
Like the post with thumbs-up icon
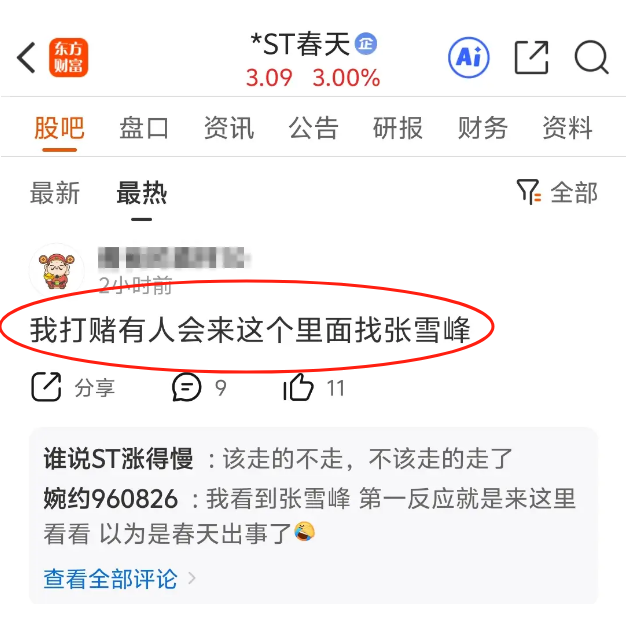(298, 387)
